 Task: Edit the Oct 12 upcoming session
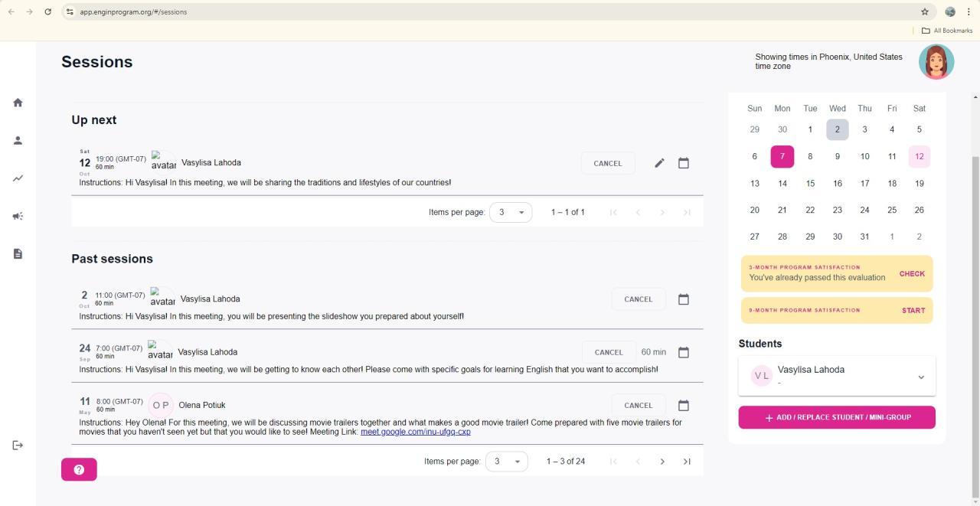[659, 163]
